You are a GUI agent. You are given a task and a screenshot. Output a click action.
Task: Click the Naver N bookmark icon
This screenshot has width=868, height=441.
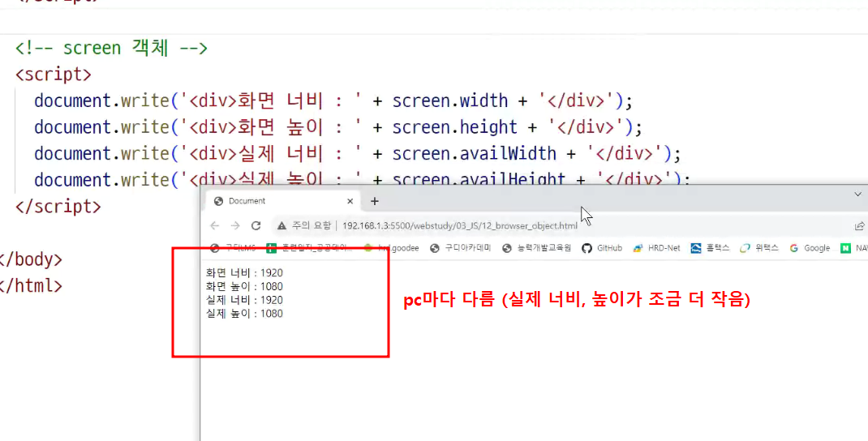(845, 248)
